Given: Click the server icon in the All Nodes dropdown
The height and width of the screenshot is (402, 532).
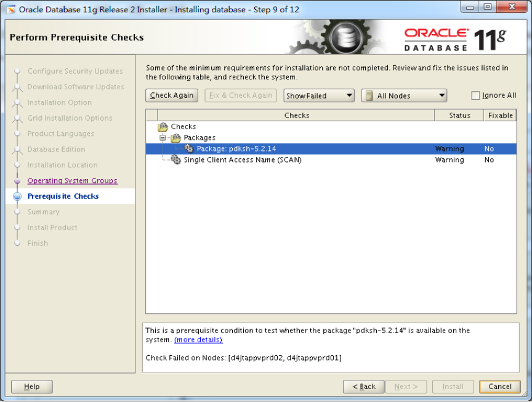Looking at the screenshot, I should point(369,95).
